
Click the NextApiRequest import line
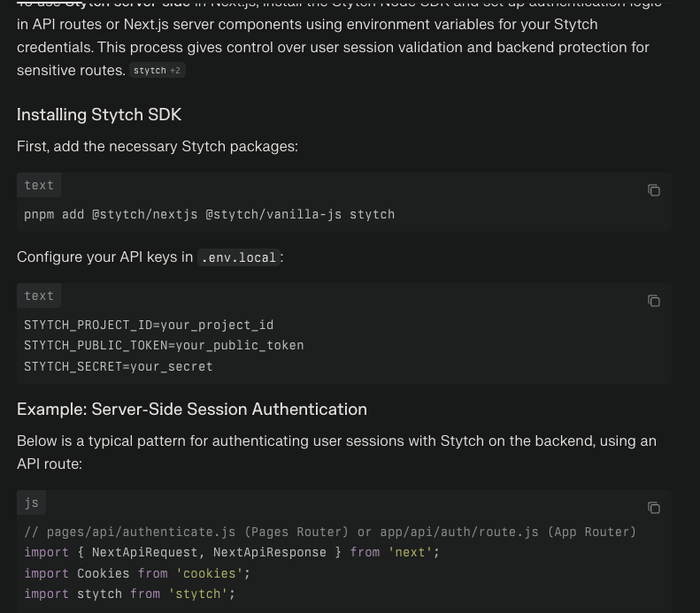click(x=232, y=552)
